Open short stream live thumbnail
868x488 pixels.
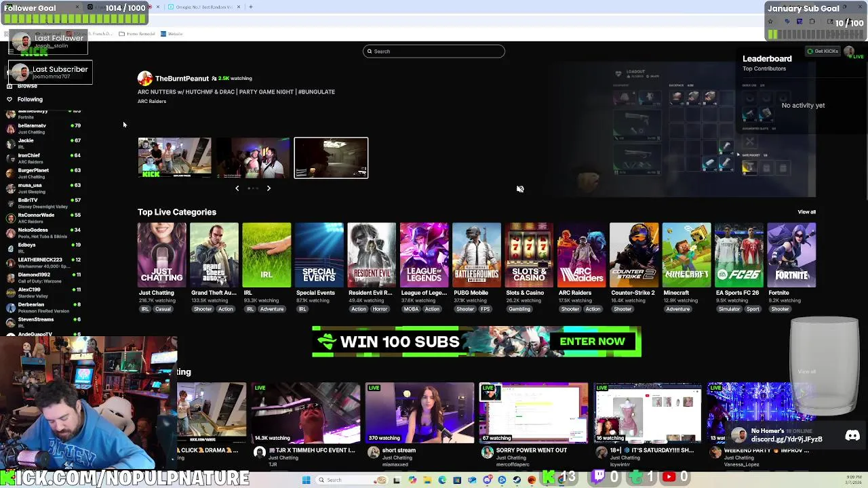(420, 413)
